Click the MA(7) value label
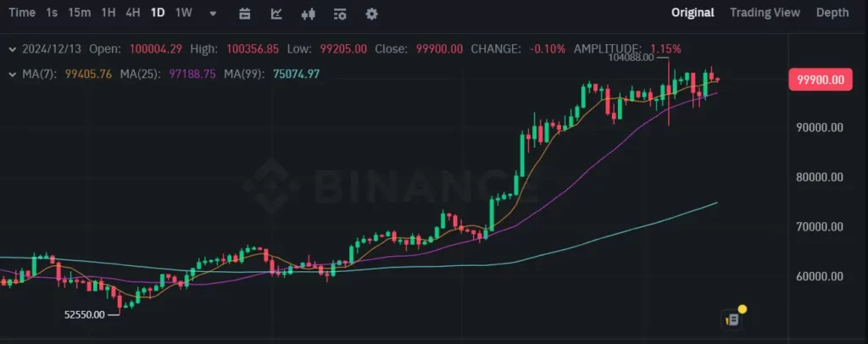 (88, 74)
